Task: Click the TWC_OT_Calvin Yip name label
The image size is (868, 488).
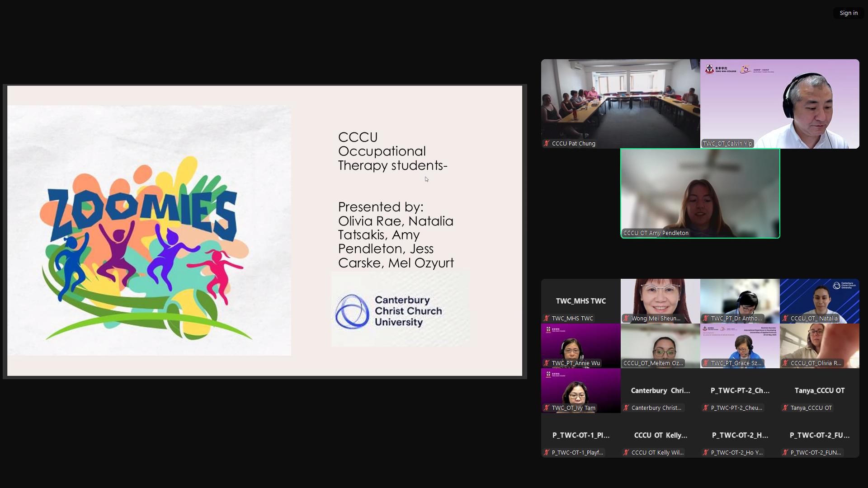Action: click(x=727, y=143)
